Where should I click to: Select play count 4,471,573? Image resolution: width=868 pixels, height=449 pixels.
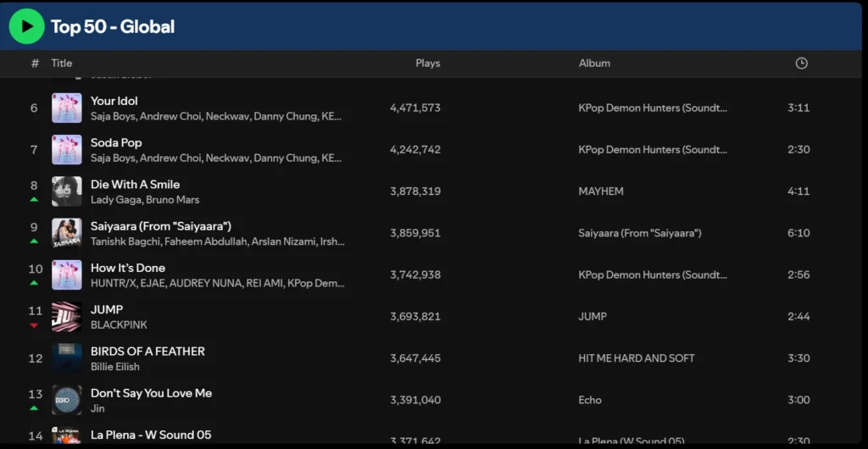415,108
